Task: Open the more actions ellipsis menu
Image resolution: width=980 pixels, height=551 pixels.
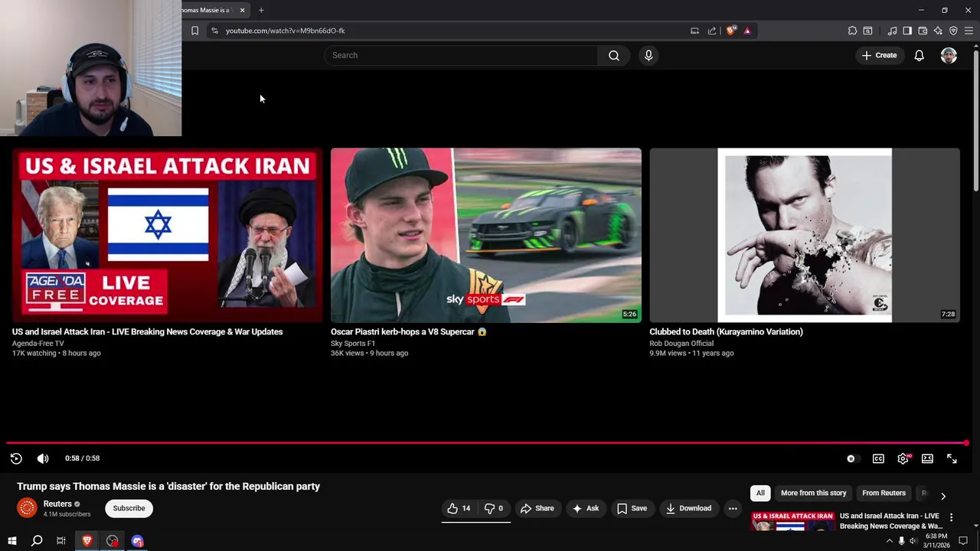Action: click(x=733, y=508)
